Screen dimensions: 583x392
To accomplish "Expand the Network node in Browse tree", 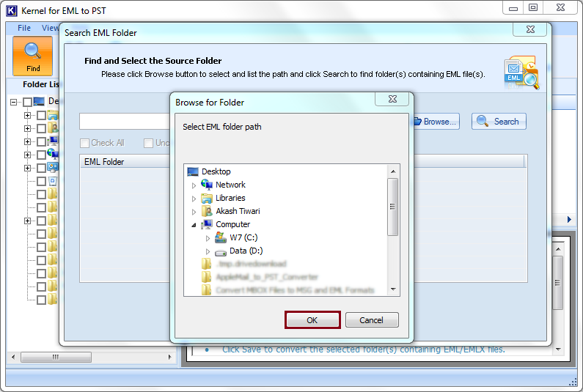I will (x=194, y=185).
